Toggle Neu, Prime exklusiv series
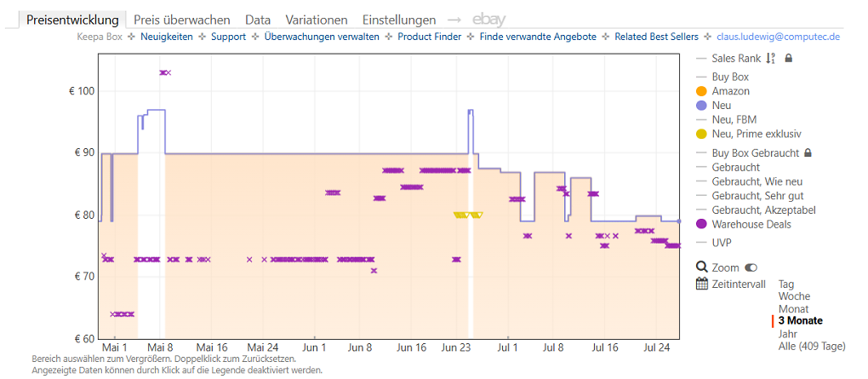The image size is (868, 379). click(x=701, y=134)
